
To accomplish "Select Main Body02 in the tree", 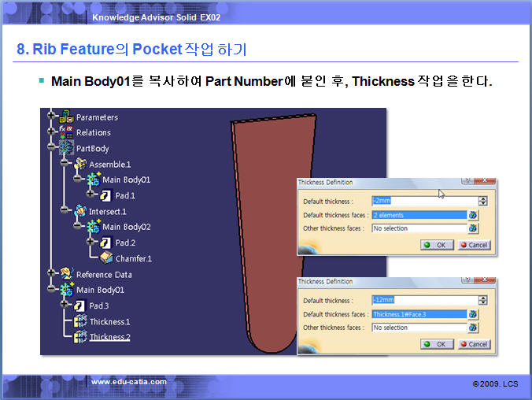I will [126, 227].
